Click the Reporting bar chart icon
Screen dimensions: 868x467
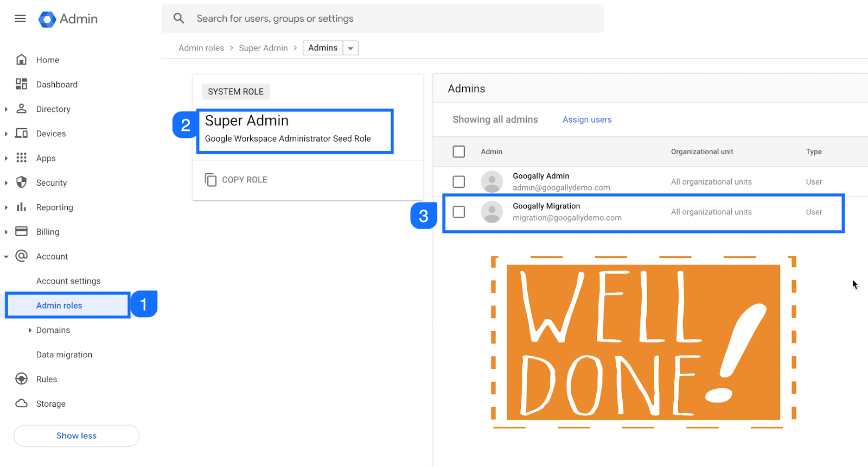tap(21, 207)
